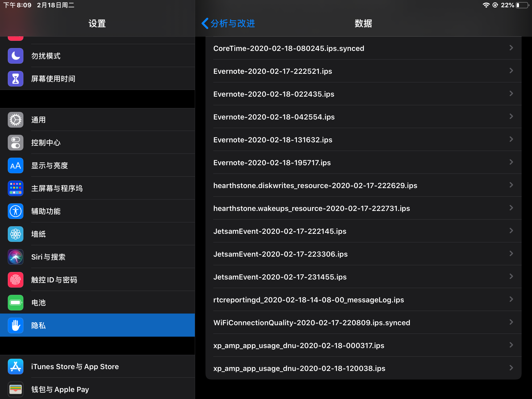Expand CoreTime-2020-02-18-080245.ips.synced entry

(511, 48)
